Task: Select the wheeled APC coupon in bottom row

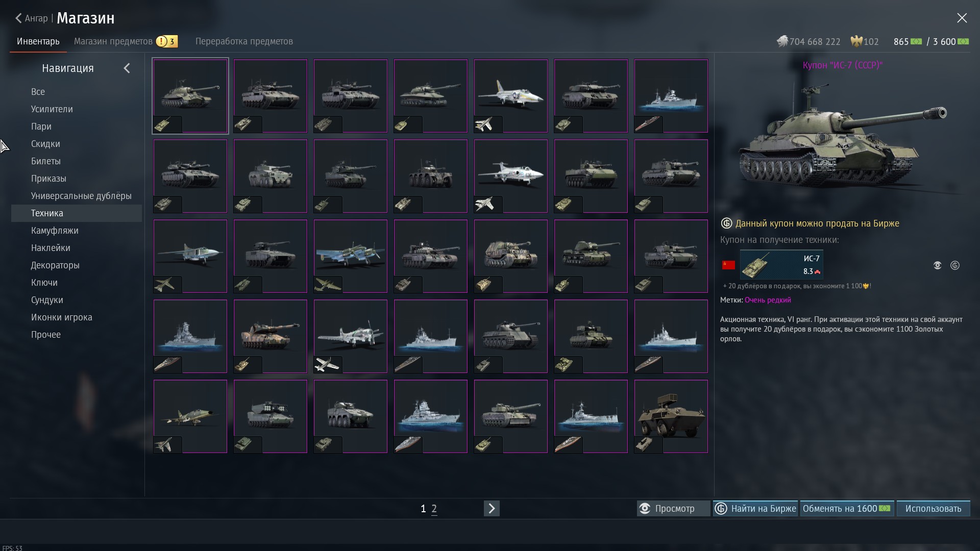Action: click(x=351, y=416)
